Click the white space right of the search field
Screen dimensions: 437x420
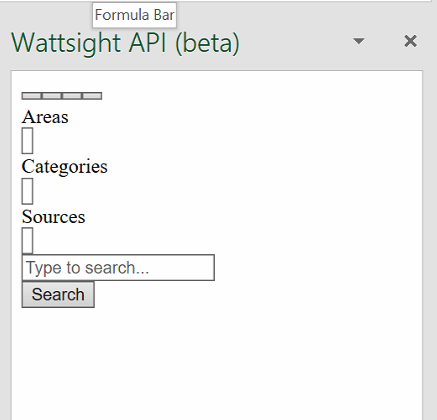(x=317, y=268)
